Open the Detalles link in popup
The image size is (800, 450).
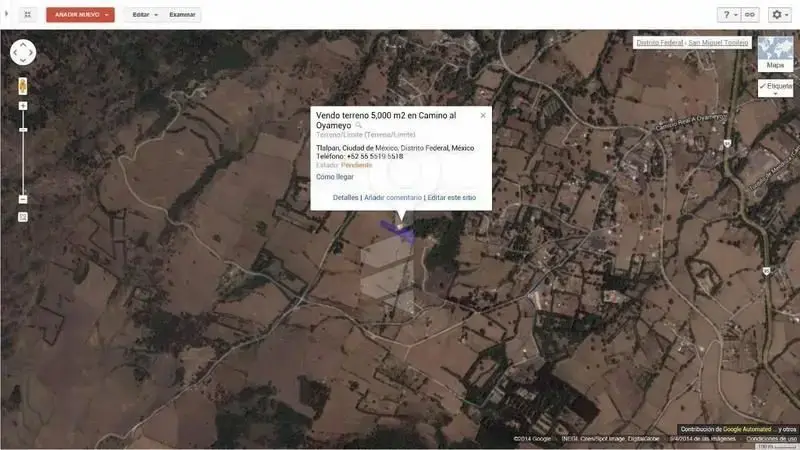[345, 197]
